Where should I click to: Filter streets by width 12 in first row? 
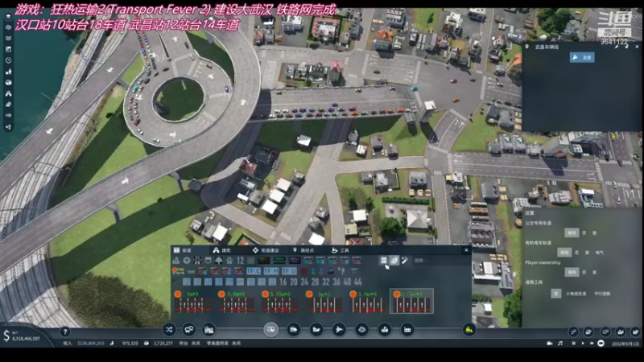pyautogui.click(x=240, y=260)
